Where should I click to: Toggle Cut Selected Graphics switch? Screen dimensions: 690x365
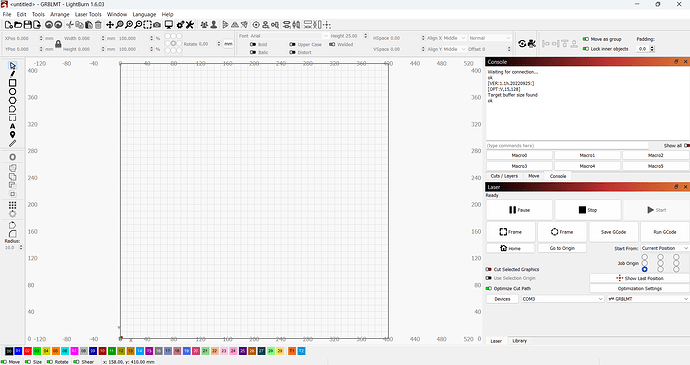[x=488, y=269]
